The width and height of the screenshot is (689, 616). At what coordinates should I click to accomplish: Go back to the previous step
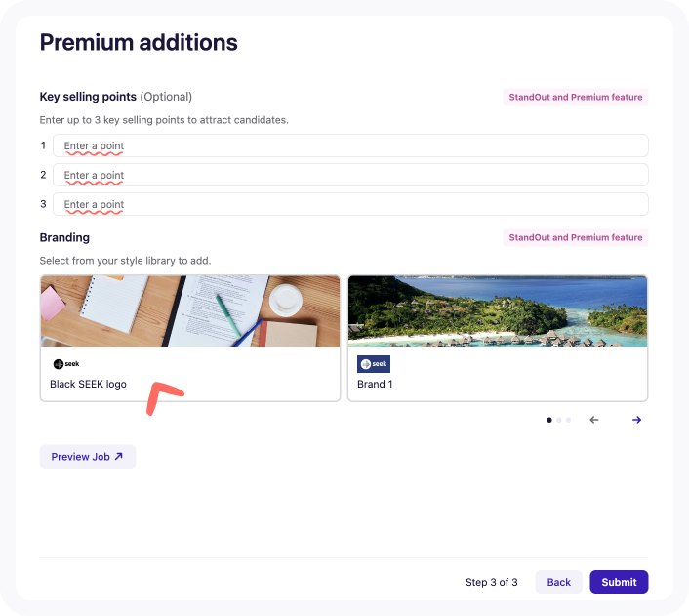(x=558, y=582)
